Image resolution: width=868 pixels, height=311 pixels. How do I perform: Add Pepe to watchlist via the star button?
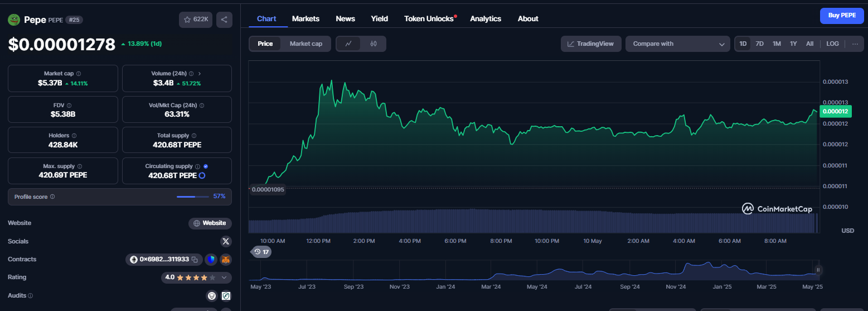pyautogui.click(x=196, y=20)
